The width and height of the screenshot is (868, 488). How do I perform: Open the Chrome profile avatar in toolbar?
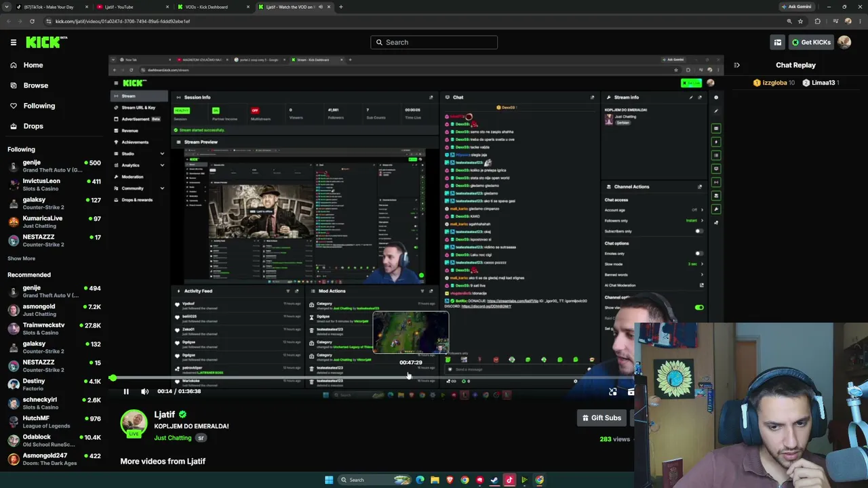(848, 21)
